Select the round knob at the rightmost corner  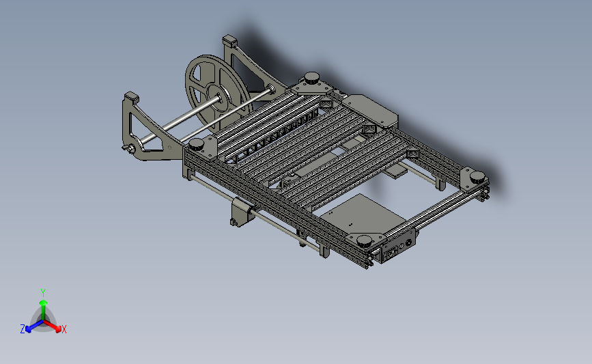[477, 176]
